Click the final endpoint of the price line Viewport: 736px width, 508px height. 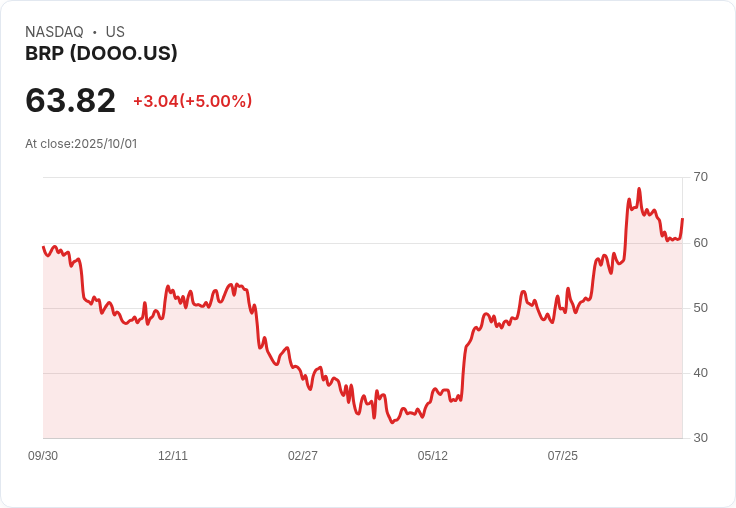(x=682, y=219)
